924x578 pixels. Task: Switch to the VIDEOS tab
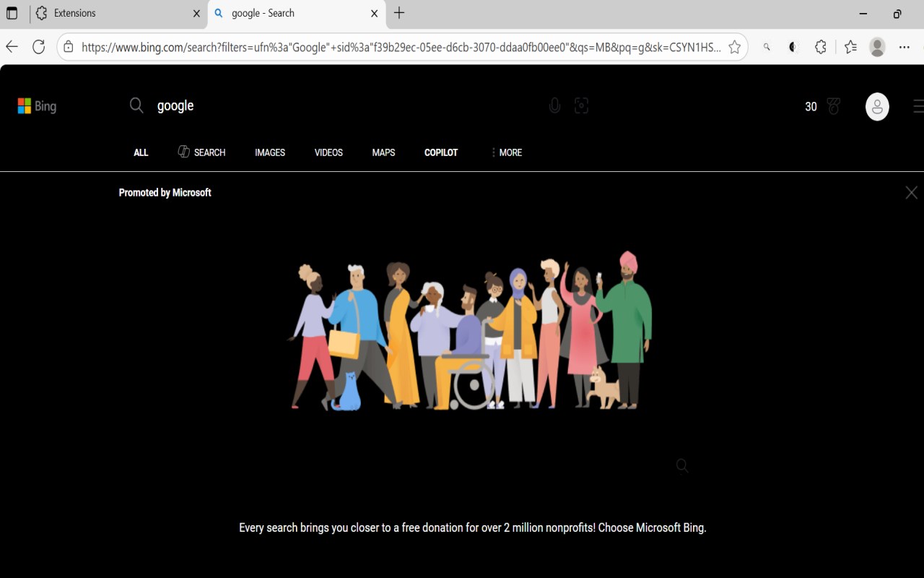click(x=328, y=152)
